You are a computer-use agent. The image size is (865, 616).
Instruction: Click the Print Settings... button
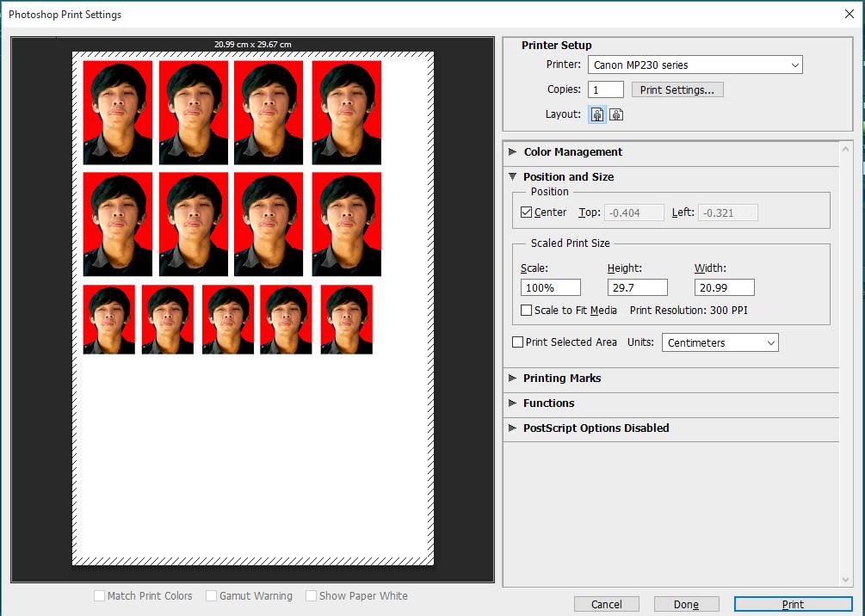pyautogui.click(x=677, y=89)
